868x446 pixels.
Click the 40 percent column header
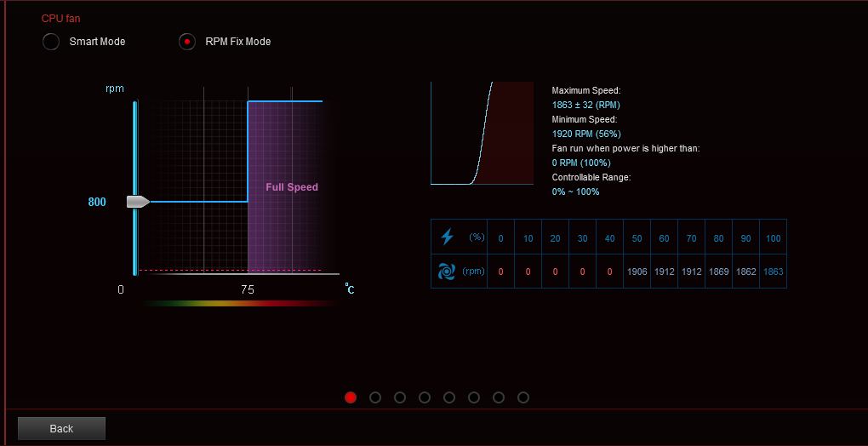(610, 238)
